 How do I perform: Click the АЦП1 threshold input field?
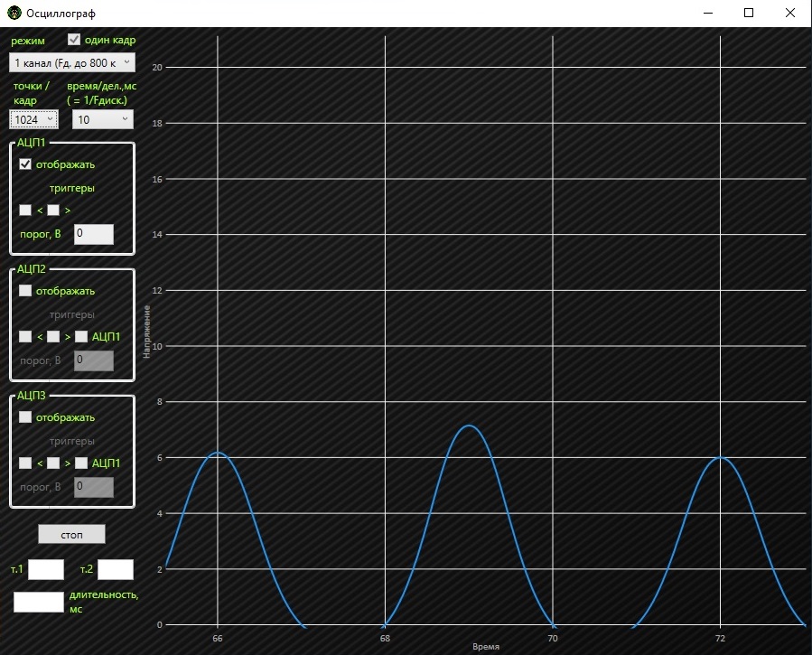point(94,234)
